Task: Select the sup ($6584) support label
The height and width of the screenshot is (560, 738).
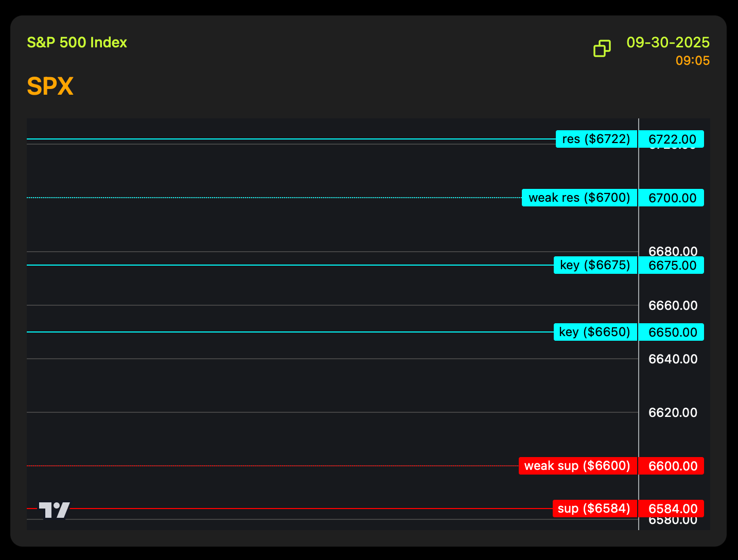Action: [594, 509]
